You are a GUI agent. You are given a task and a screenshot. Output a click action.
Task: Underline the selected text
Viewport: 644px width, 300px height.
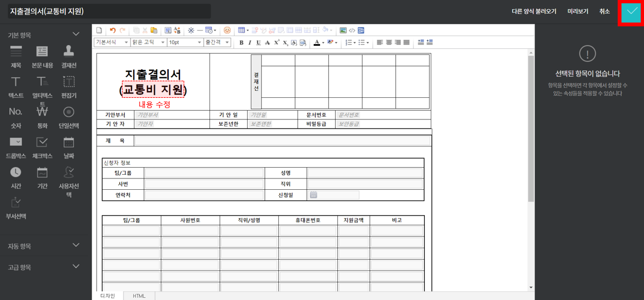(x=258, y=42)
